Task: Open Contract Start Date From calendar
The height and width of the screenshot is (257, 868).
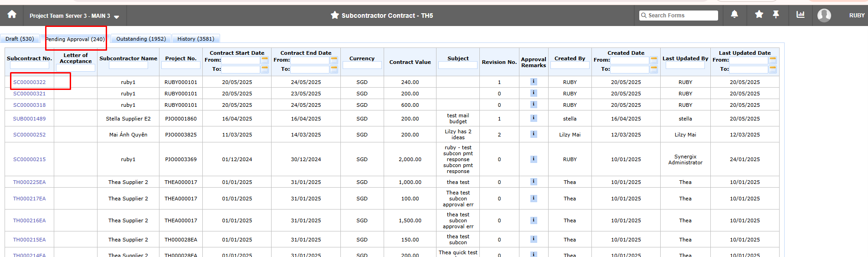Action: point(265,60)
